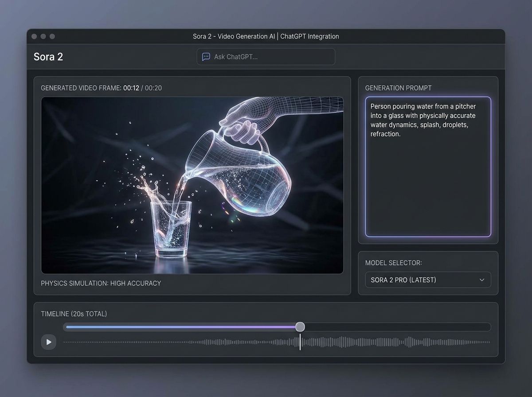532x397 pixels.
Task: Click inside the generation prompt text box
Action: pyautogui.click(x=428, y=167)
